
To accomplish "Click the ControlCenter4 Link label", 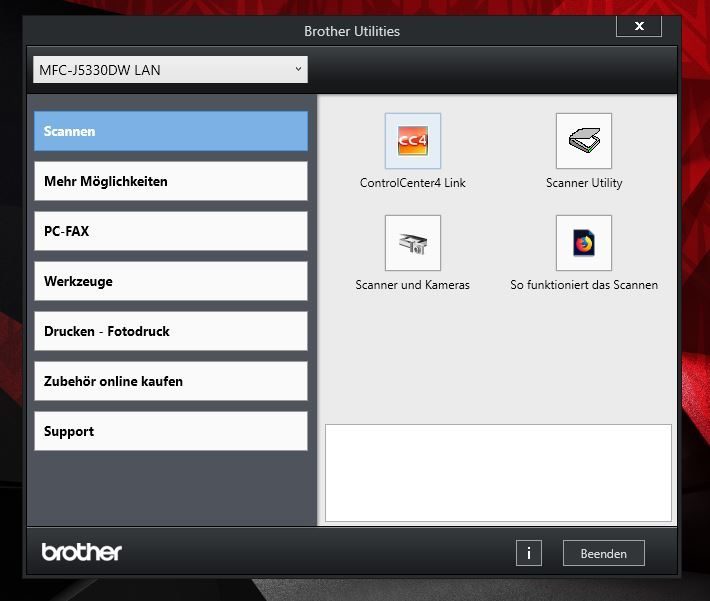I will click(413, 183).
